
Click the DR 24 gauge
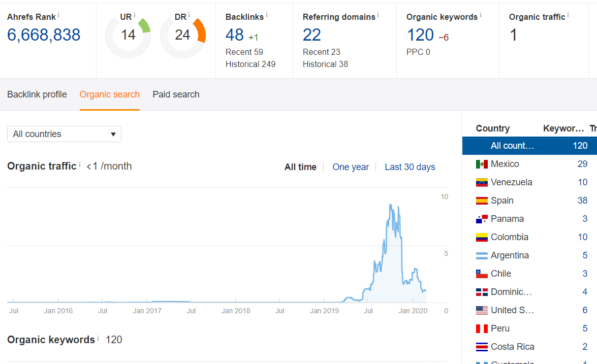tap(183, 35)
